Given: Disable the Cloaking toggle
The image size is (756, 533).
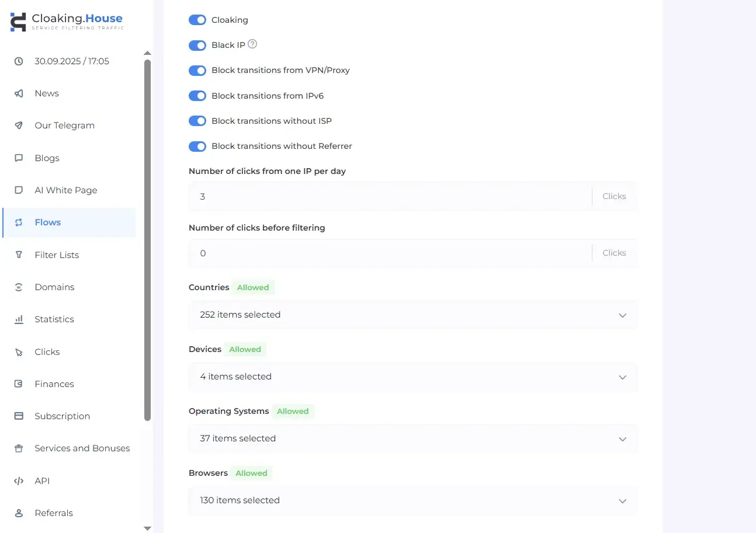Looking at the screenshot, I should tap(197, 19).
